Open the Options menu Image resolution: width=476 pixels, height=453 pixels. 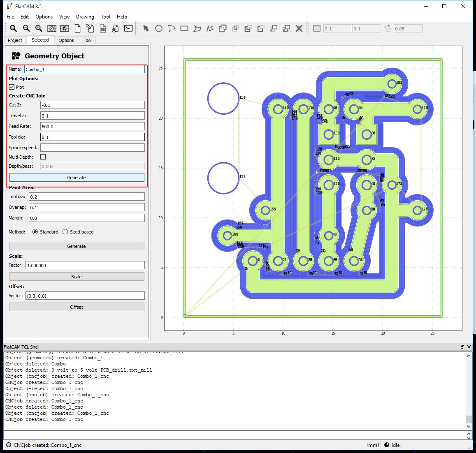click(44, 17)
